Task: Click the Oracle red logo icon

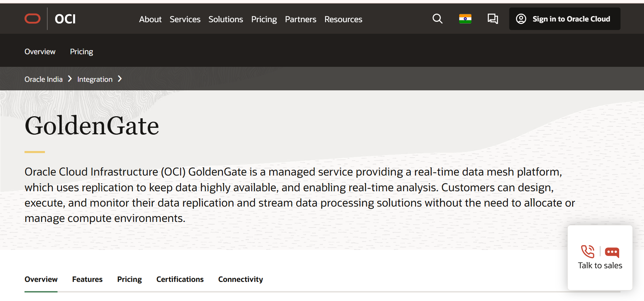Action: tap(33, 19)
